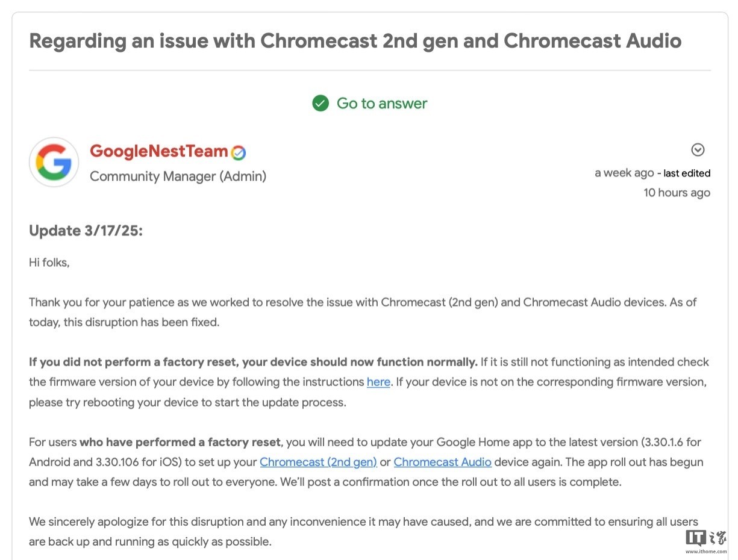
Task: Click the verified badge beside GoogleNestTeam
Action: coord(239,153)
